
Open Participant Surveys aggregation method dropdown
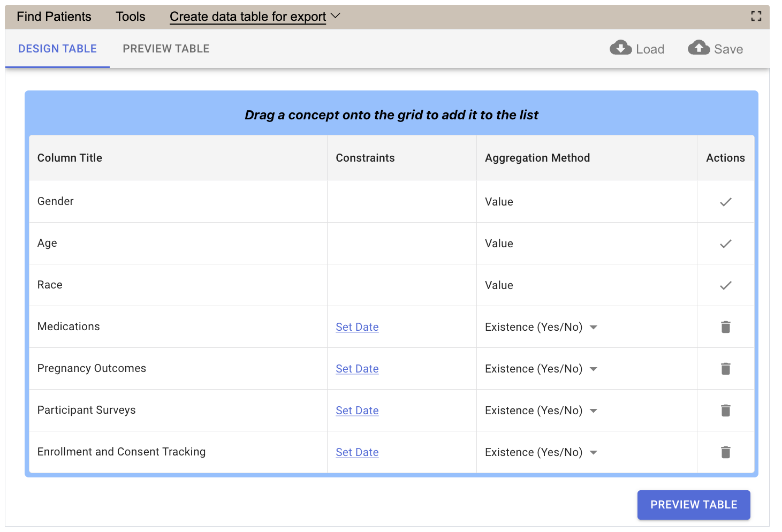coord(593,411)
